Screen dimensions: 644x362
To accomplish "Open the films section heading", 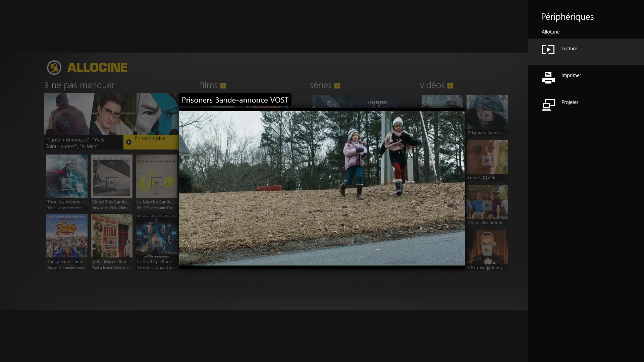I will [x=209, y=85].
